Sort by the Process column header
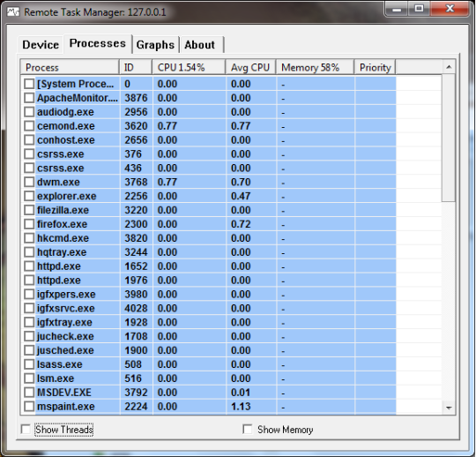 pos(70,67)
